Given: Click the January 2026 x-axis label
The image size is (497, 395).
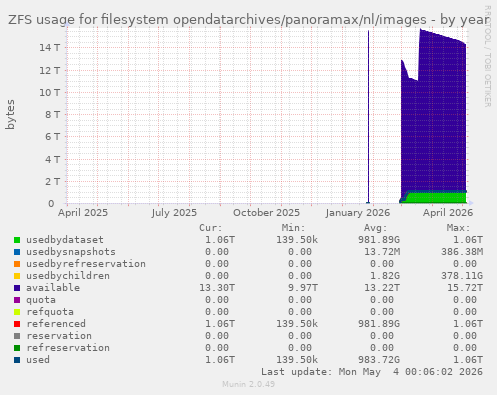Looking at the screenshot, I should pos(358,213).
